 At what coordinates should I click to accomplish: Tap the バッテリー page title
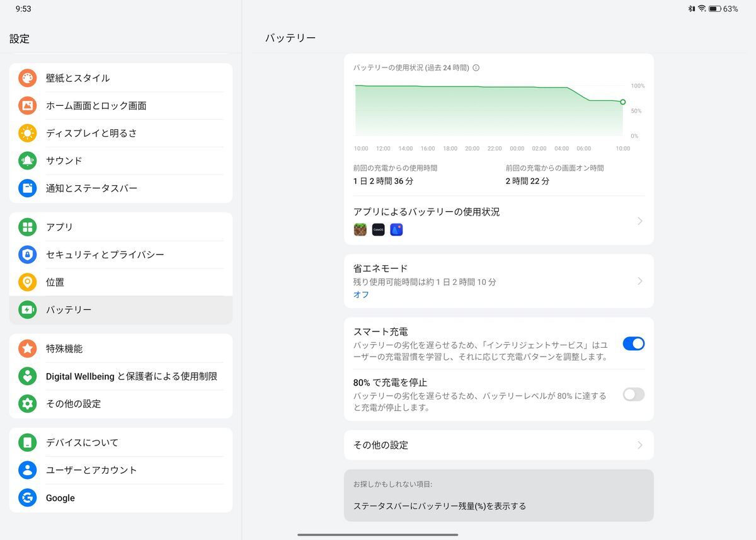click(x=290, y=38)
